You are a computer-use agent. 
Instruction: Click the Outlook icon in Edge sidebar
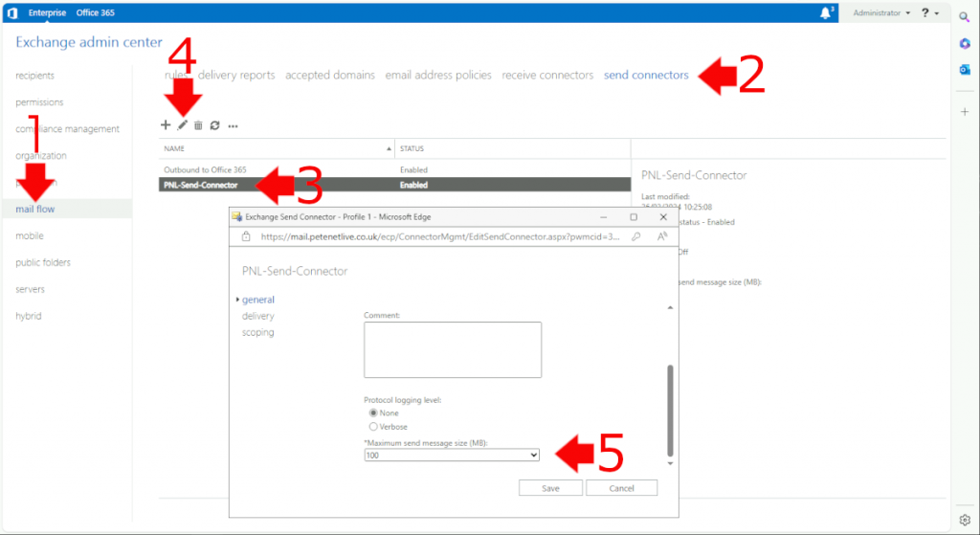965,69
